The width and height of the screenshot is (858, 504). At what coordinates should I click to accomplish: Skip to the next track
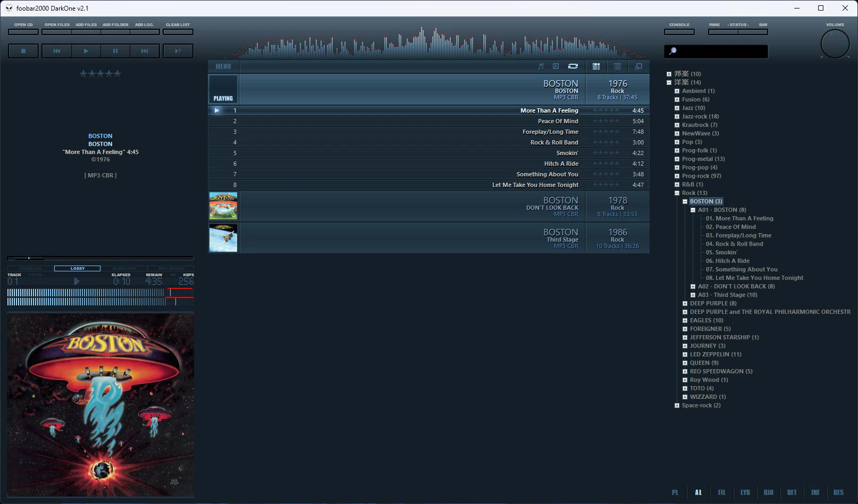[145, 51]
